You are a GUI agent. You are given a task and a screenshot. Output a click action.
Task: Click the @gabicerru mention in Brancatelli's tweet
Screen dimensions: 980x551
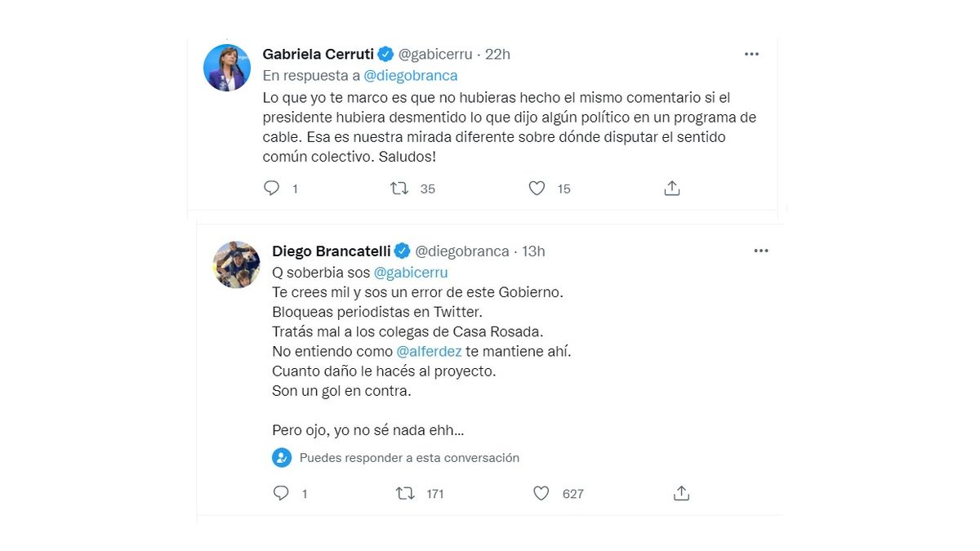click(411, 273)
